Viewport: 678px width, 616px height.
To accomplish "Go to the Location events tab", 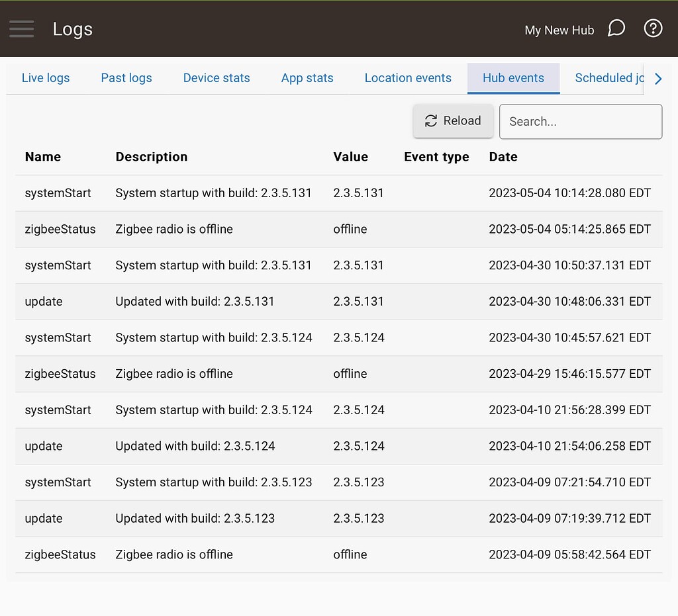I will tap(408, 78).
